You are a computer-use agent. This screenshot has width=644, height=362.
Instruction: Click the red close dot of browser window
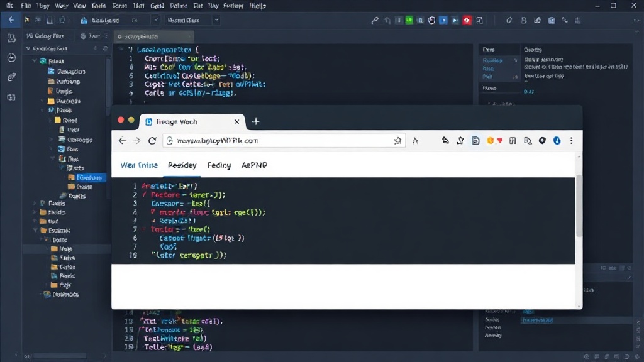[x=121, y=120]
